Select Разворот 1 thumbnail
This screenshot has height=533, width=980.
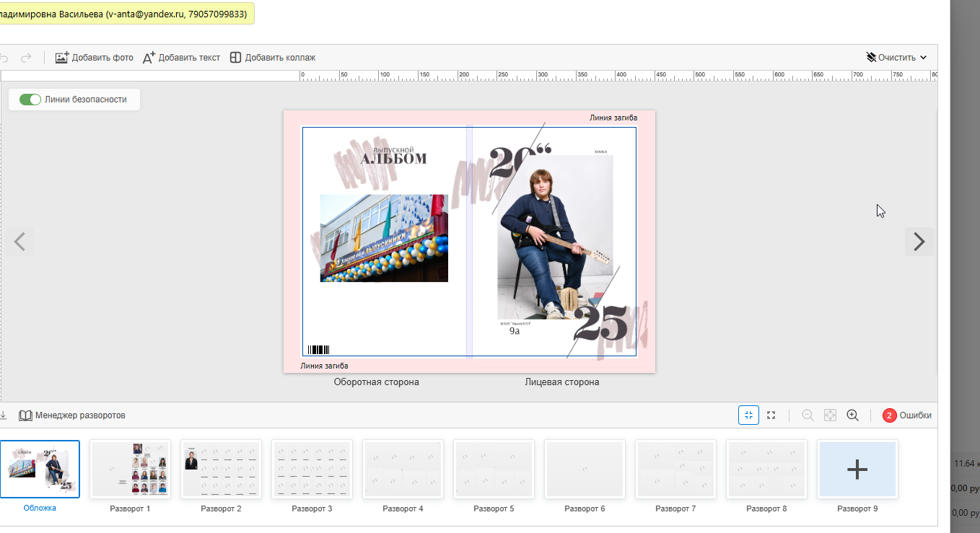(130, 469)
